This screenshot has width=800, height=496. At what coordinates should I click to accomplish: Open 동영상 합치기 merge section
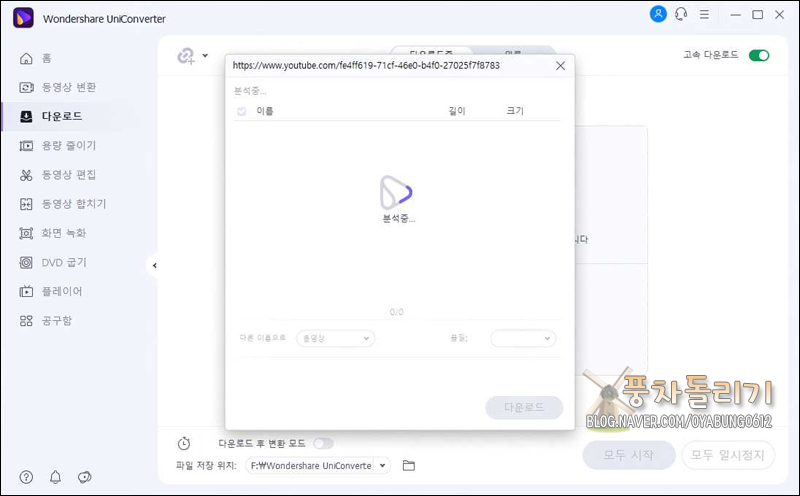[x=63, y=204]
